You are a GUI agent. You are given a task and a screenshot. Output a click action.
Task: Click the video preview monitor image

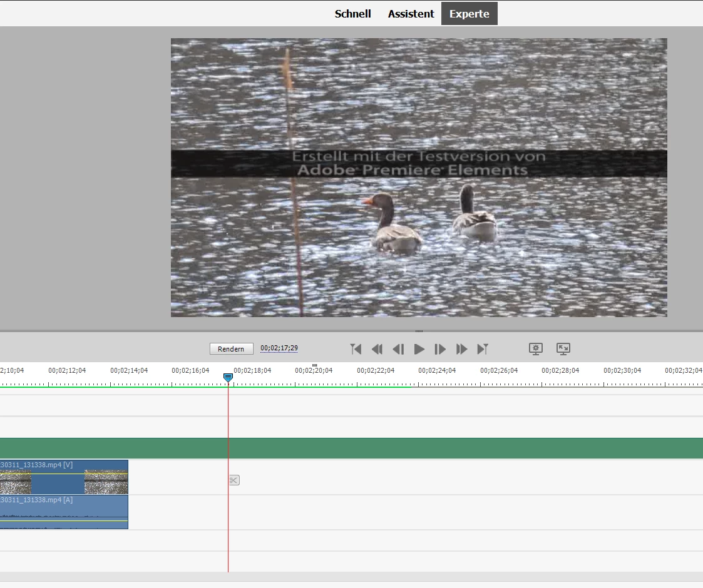tap(419, 178)
